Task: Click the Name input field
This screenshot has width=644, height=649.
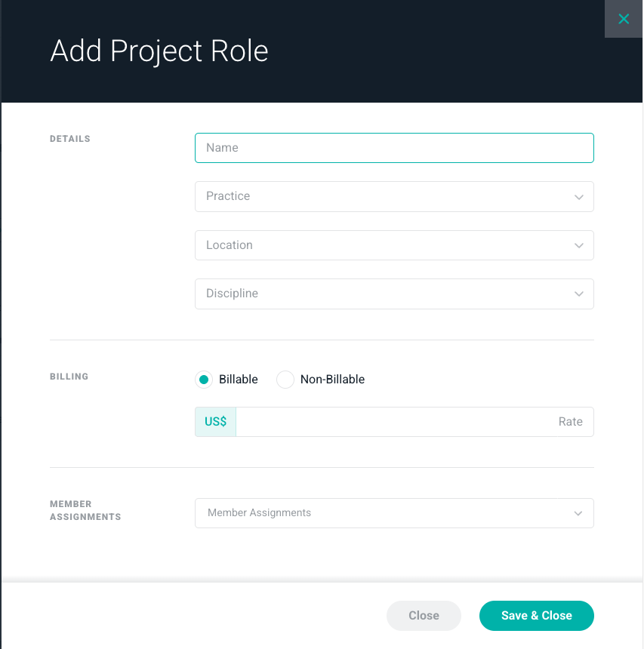Action: (394, 148)
